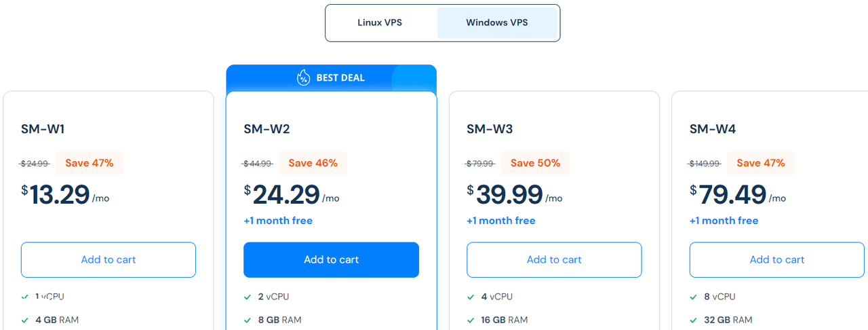This screenshot has height=330, width=868.
Task: Click the Save 47% badge on SM-W1
Action: pos(90,163)
